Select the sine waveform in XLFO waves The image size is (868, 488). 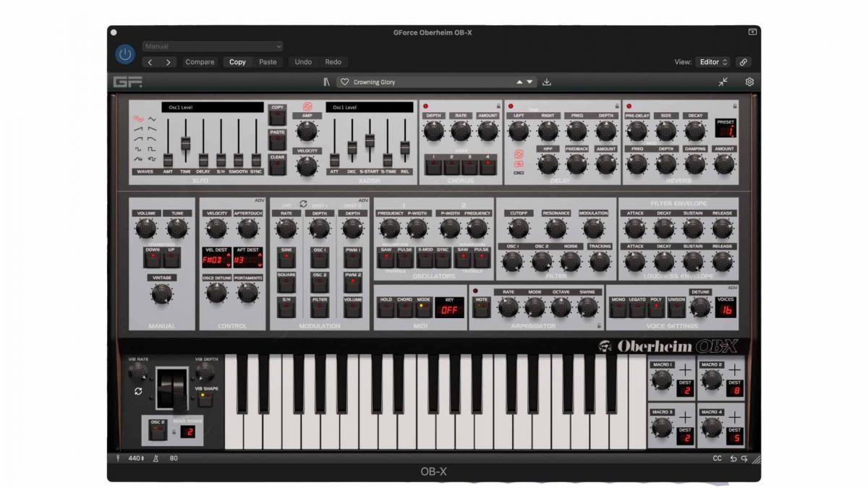coord(138,119)
